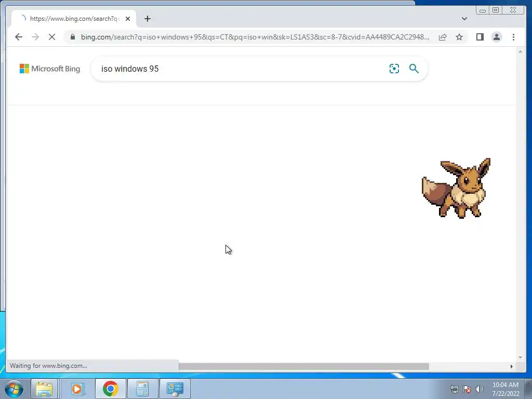Viewport: 532px width, 399px height.
Task: Start visual search with the camera icon
Action: click(x=394, y=69)
